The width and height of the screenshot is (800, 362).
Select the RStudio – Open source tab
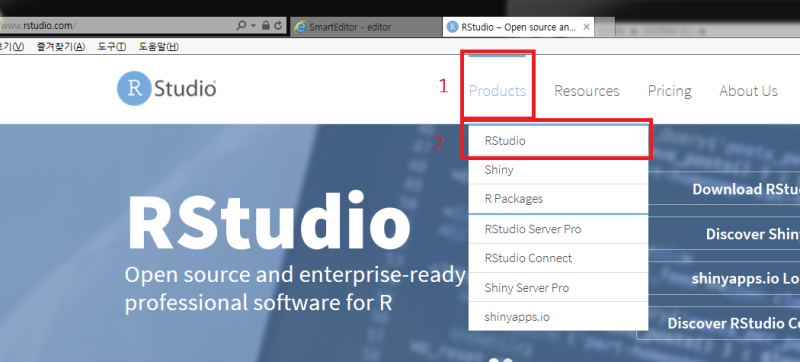[519, 27]
